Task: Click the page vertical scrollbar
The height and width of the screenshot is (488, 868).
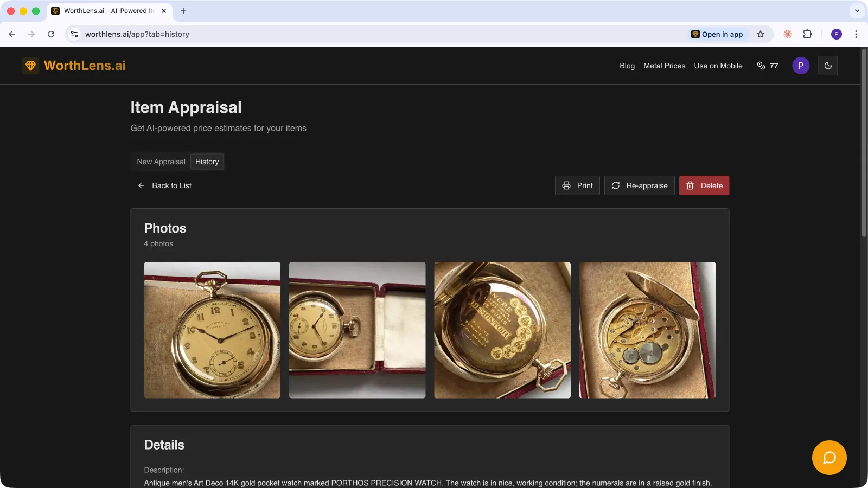Action: pos(864,143)
